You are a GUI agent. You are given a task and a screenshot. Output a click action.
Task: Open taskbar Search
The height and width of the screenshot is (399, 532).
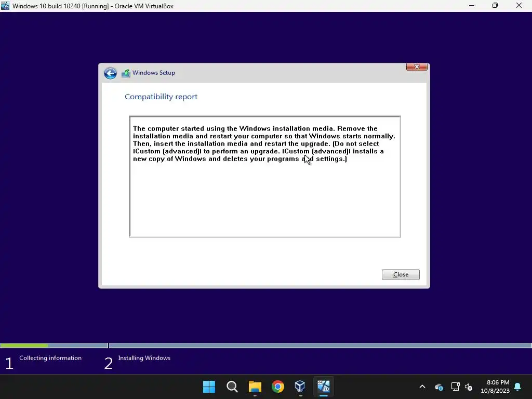232,387
